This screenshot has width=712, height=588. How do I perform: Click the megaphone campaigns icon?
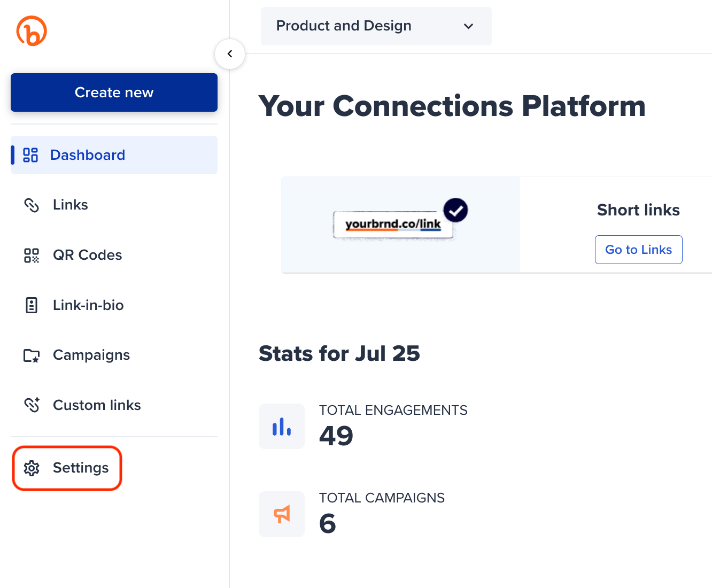click(x=282, y=514)
